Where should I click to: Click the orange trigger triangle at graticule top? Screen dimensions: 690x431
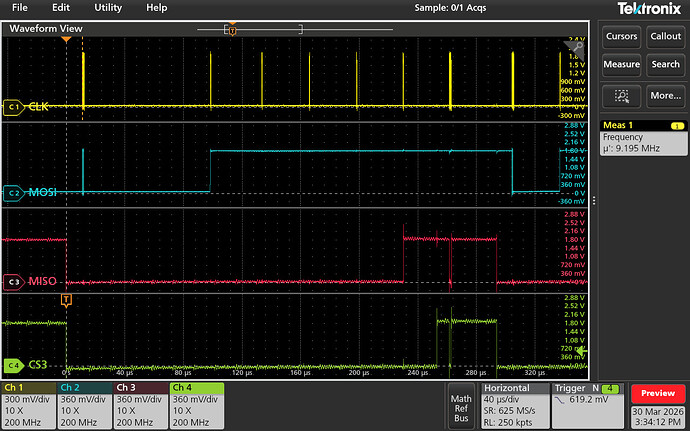click(x=66, y=40)
